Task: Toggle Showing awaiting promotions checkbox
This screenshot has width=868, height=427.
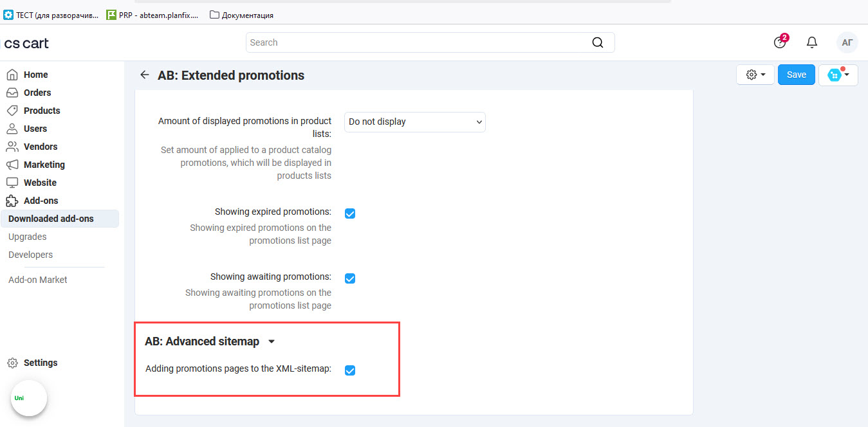Action: 350,278
